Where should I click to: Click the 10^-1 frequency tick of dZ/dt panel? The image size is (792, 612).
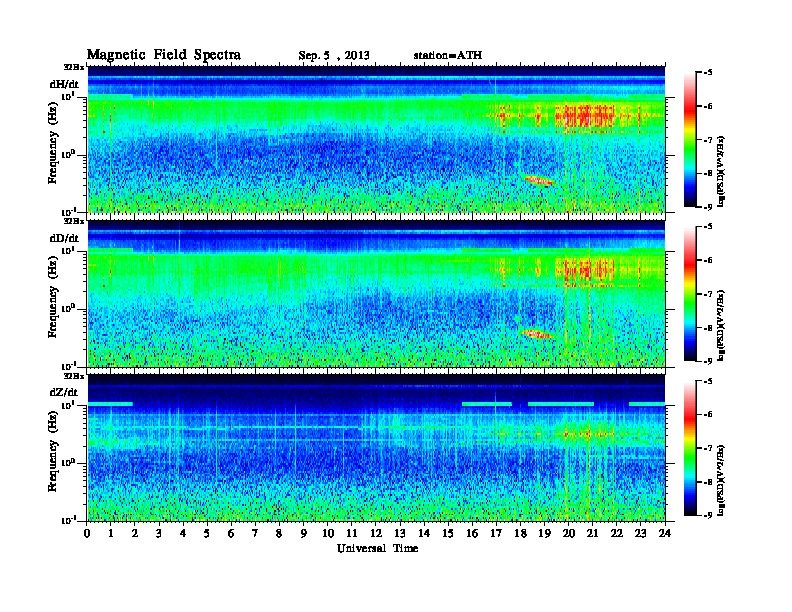coord(68,520)
